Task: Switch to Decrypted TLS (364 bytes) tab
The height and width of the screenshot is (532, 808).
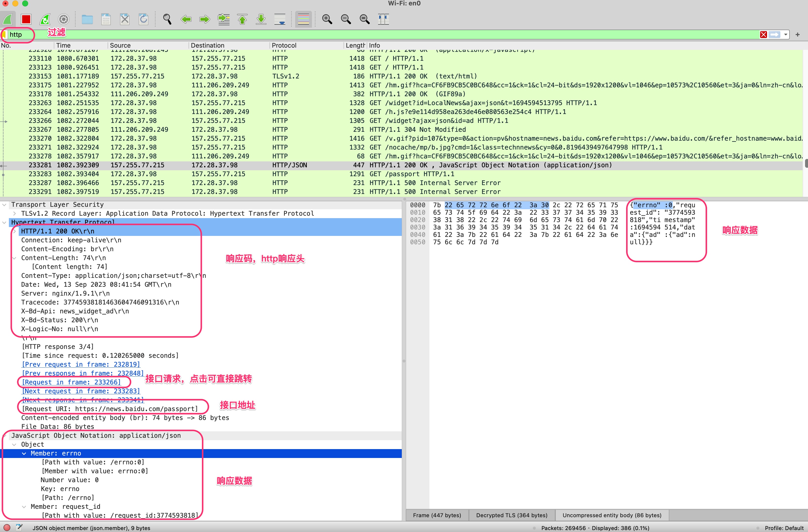Action: pyautogui.click(x=512, y=515)
